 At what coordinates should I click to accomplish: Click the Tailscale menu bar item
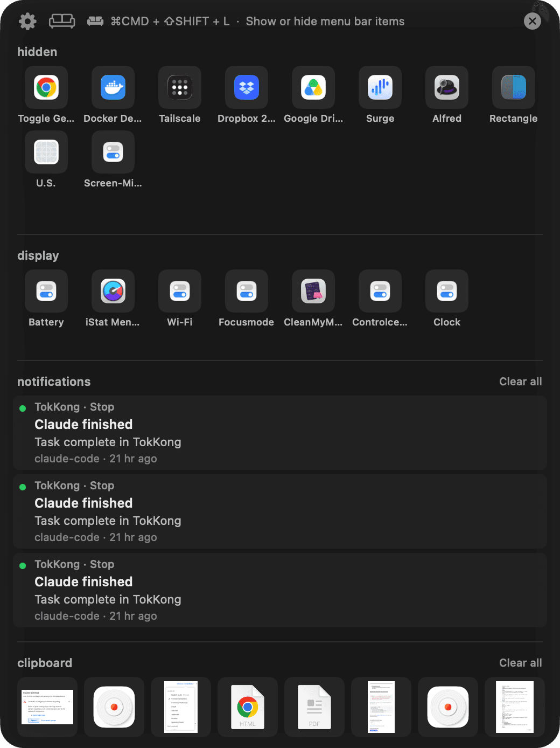pos(180,87)
